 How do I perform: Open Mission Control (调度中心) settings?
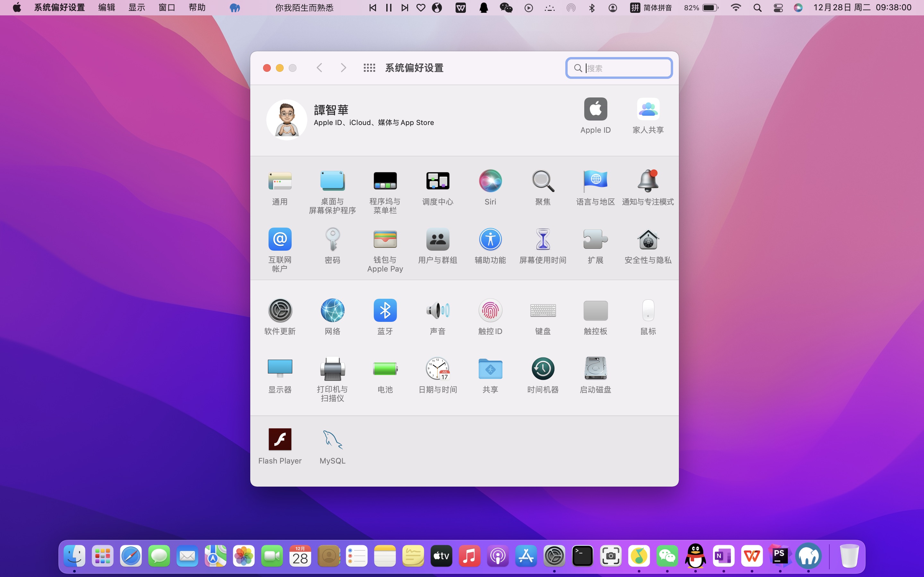(438, 181)
